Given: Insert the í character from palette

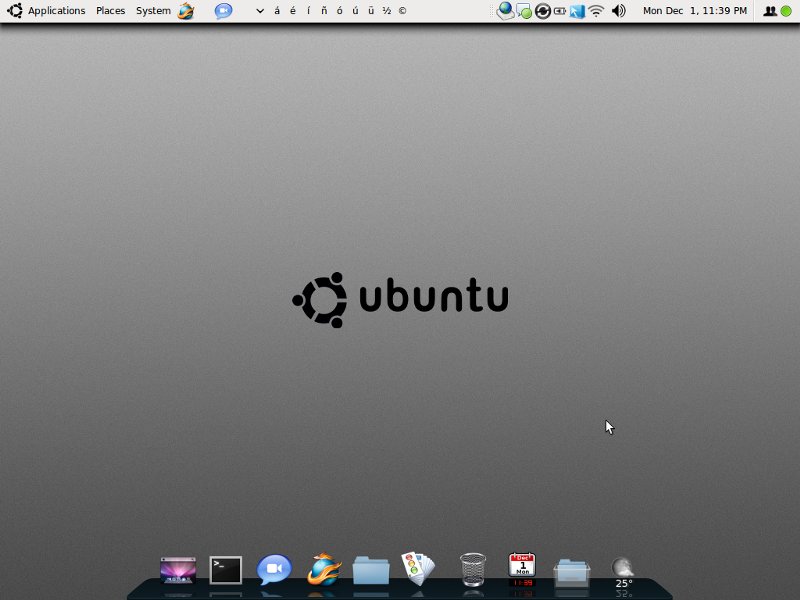Looking at the screenshot, I should (308, 11).
